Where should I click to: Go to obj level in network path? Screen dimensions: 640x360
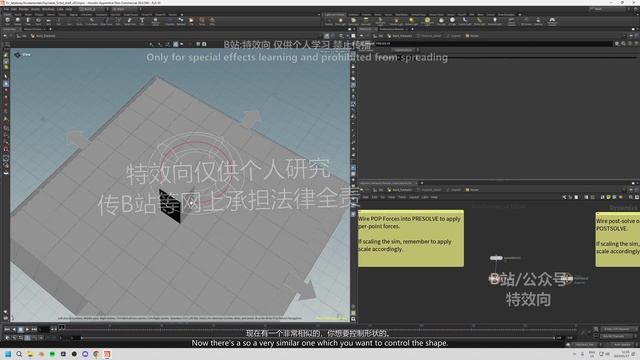[x=380, y=190]
